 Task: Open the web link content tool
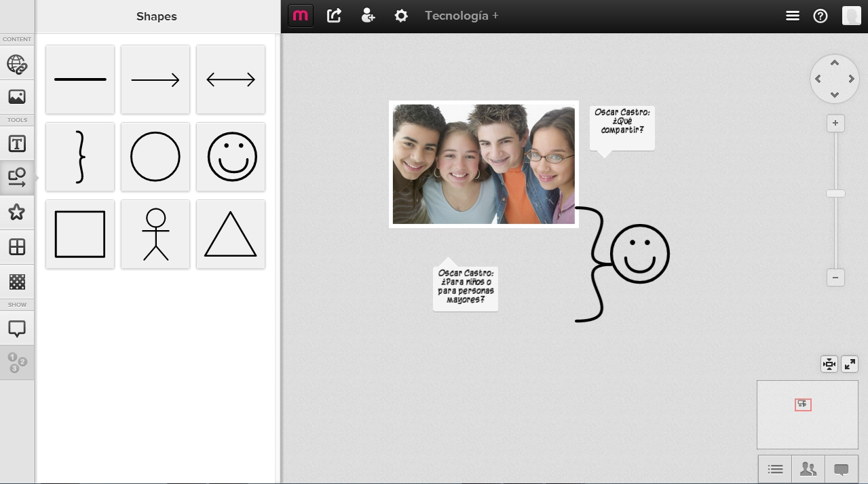point(17,64)
